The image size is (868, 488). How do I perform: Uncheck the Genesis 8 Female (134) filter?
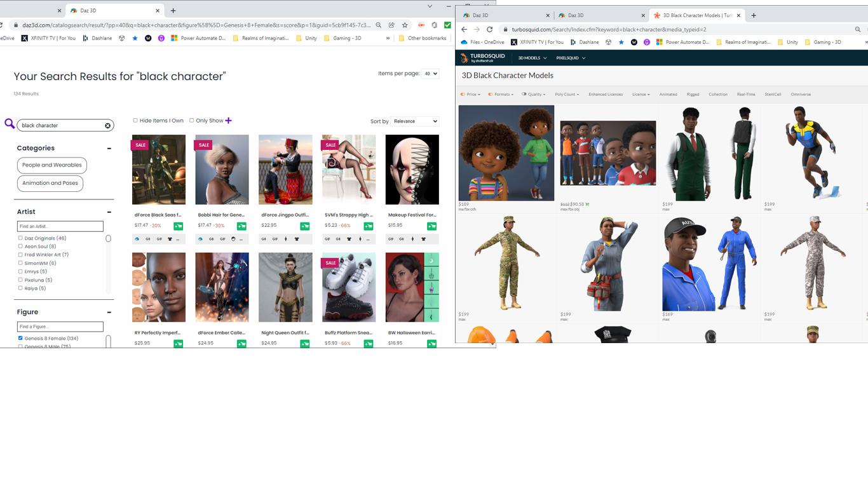point(20,338)
